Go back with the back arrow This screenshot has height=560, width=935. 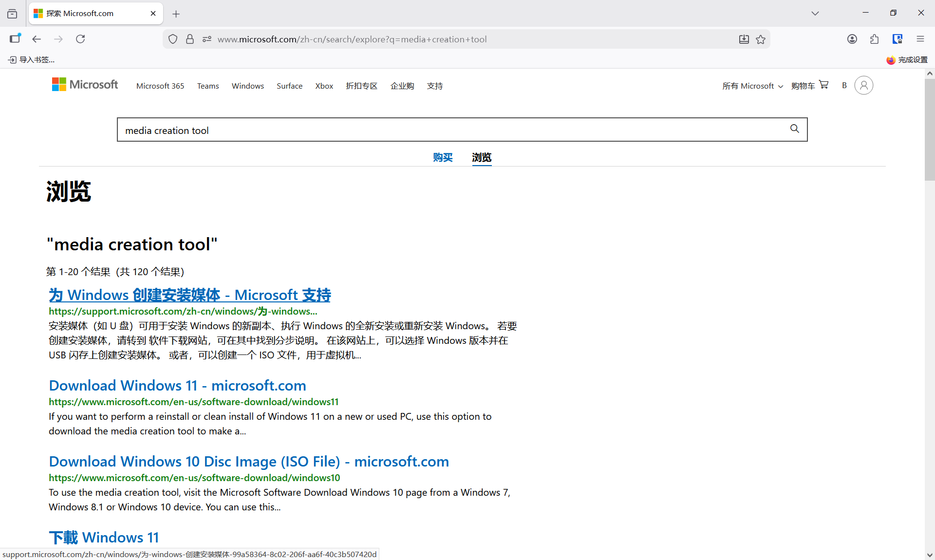[37, 39]
